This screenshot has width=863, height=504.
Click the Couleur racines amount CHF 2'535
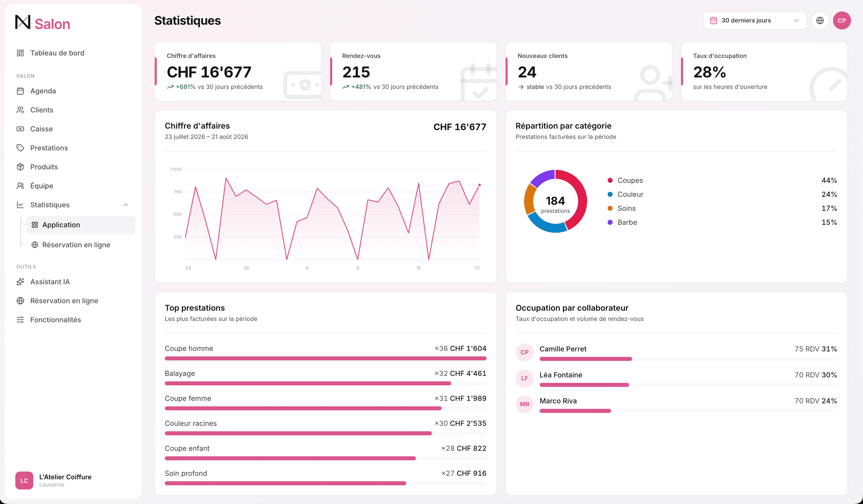[468, 423]
